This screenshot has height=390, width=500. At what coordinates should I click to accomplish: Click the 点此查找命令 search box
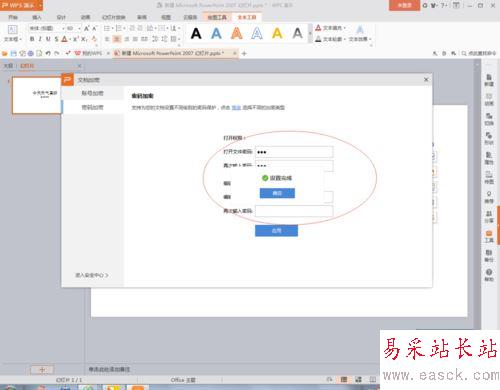click(479, 53)
